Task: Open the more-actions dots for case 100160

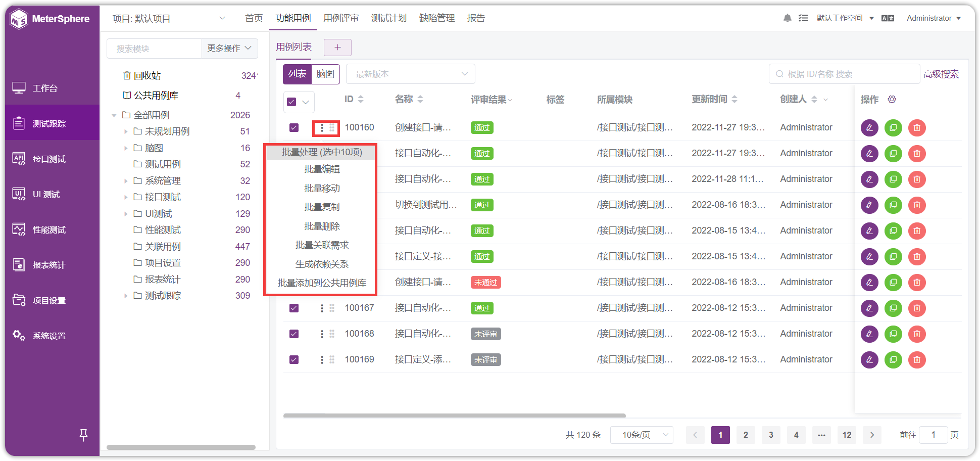Action: tap(322, 128)
